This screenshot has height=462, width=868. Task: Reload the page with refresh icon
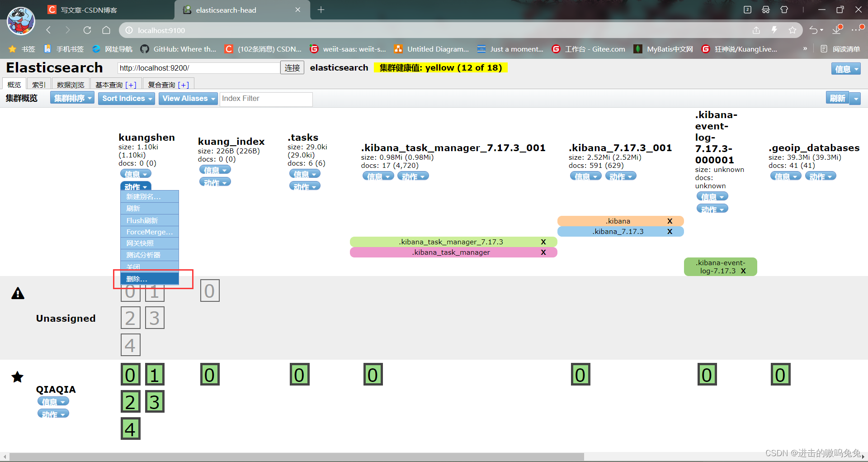pos(87,30)
